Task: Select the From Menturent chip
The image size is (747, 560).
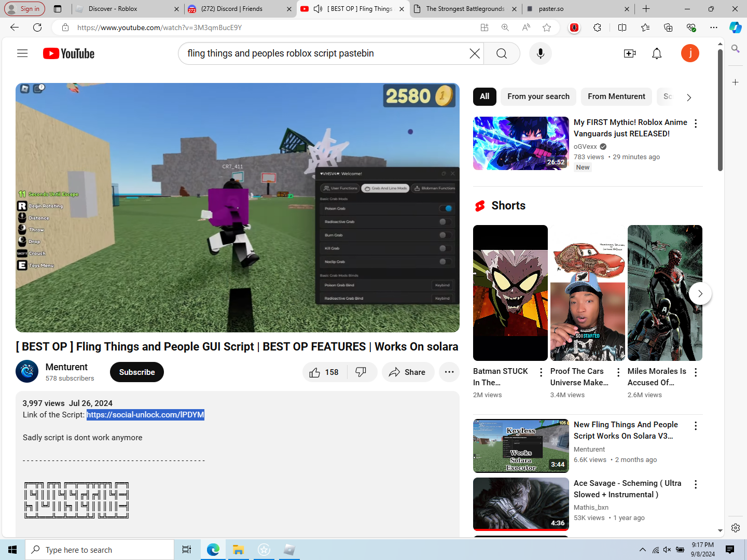Action: pos(616,96)
